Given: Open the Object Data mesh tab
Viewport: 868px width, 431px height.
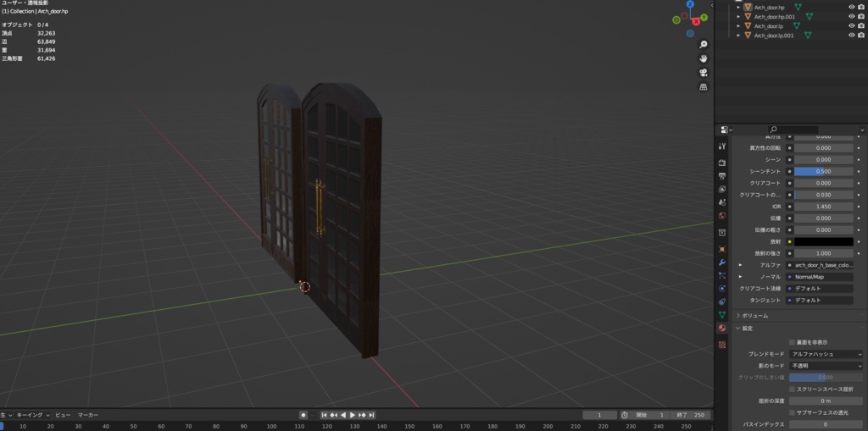Looking at the screenshot, I should click(722, 315).
